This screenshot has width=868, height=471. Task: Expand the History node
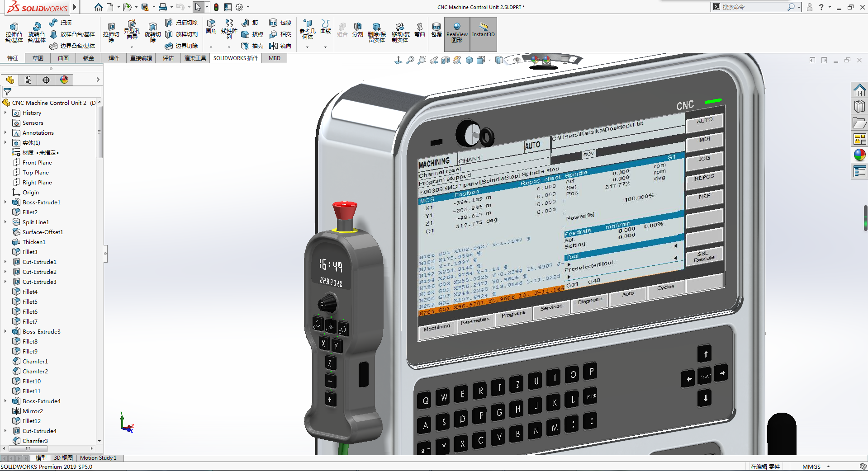[x=5, y=113]
